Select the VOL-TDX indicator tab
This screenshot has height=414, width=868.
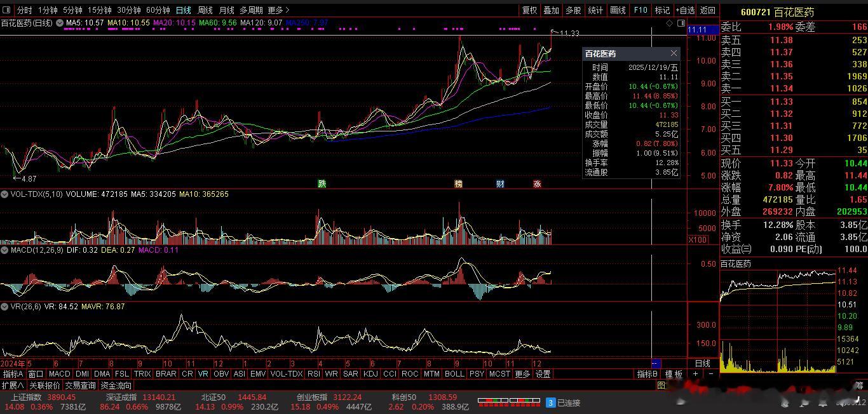(x=287, y=374)
